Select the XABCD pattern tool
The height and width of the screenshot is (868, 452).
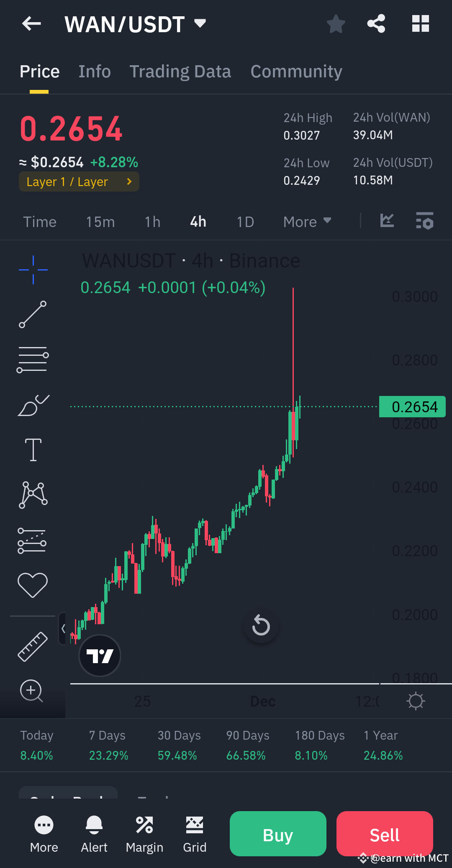pyautogui.click(x=33, y=495)
